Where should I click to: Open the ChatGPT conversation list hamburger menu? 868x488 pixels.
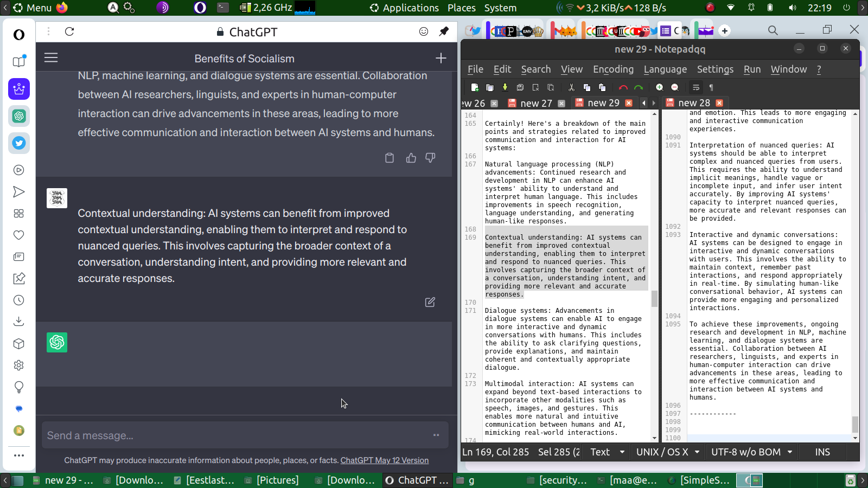pyautogui.click(x=51, y=57)
